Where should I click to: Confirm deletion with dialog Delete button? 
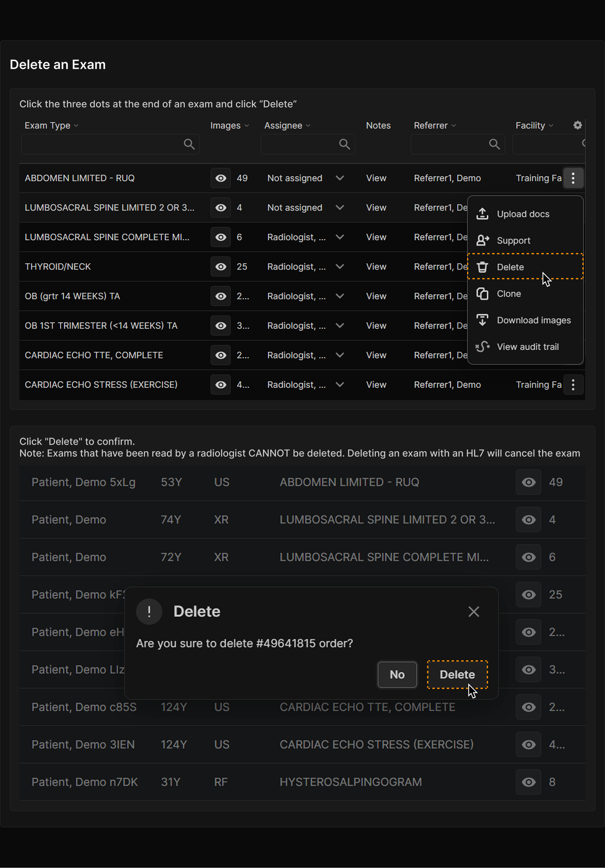pos(457,675)
